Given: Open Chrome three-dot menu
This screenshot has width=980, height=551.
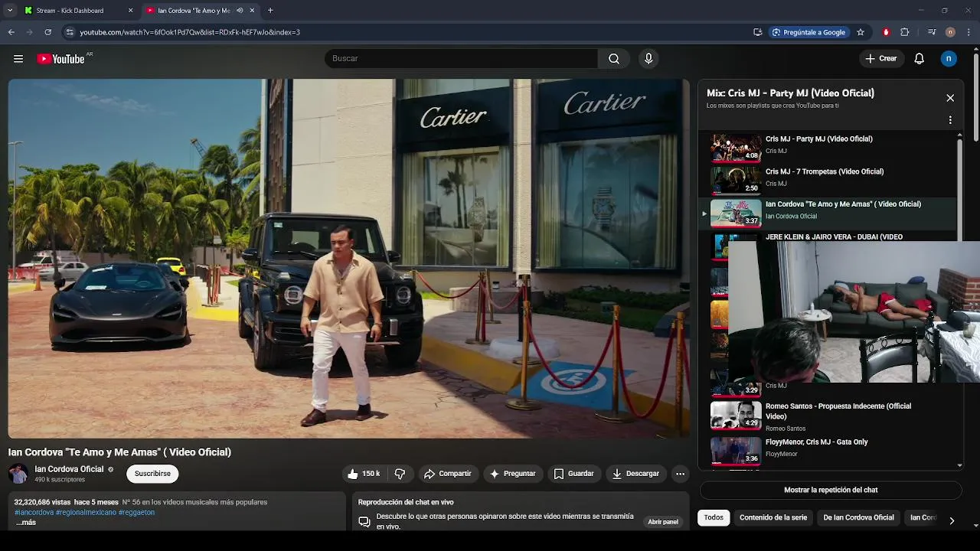Looking at the screenshot, I should click(969, 32).
